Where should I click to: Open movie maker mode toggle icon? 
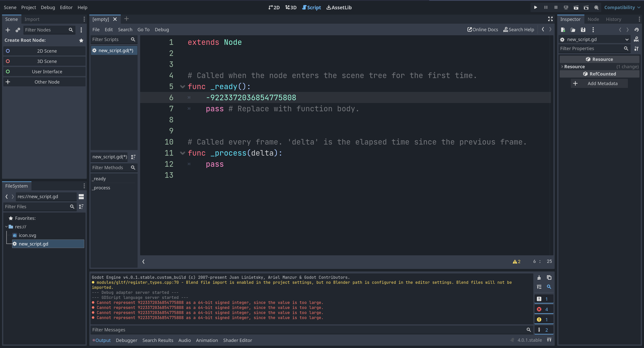point(596,7)
